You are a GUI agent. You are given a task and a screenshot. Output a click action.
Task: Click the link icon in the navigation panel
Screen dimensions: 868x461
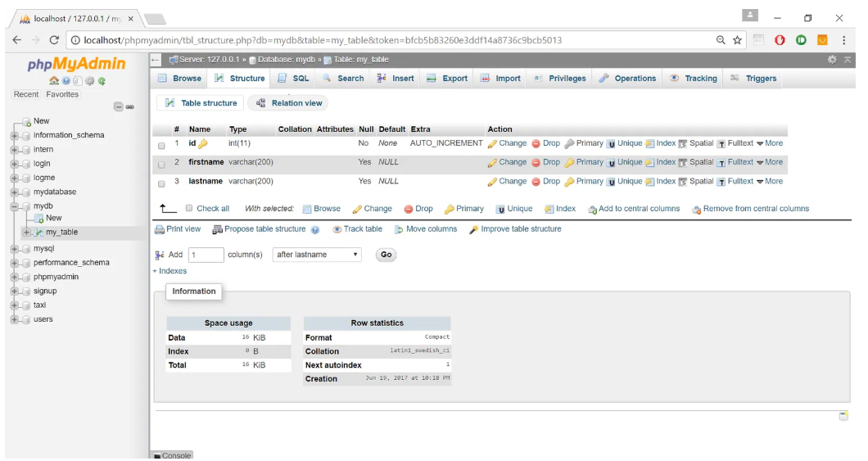click(129, 107)
